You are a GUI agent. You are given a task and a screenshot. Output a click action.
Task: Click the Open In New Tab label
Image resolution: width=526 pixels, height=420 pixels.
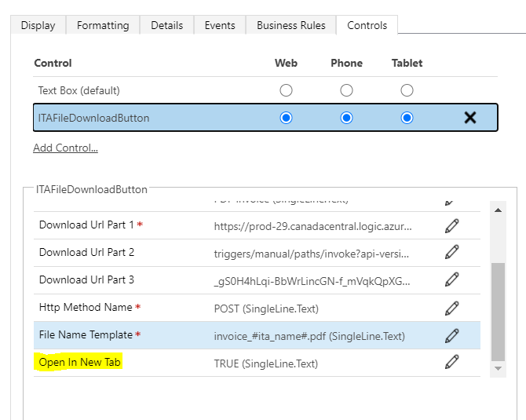pyautogui.click(x=79, y=363)
